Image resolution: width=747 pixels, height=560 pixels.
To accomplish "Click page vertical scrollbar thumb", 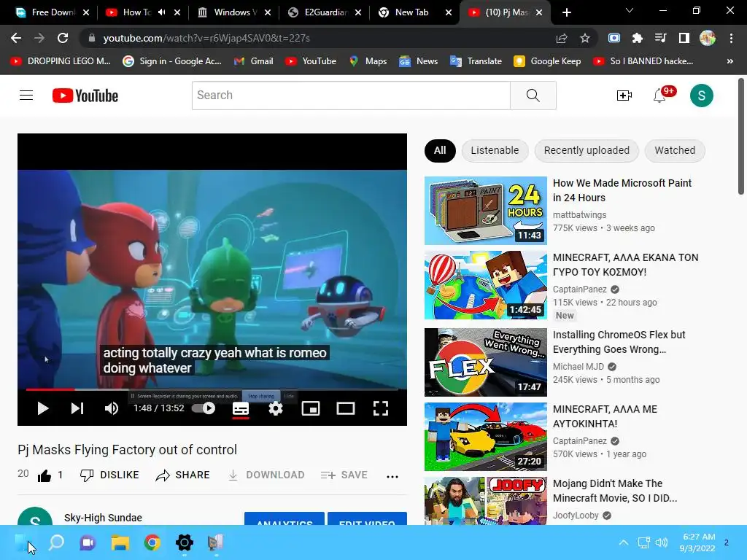I will (x=741, y=136).
